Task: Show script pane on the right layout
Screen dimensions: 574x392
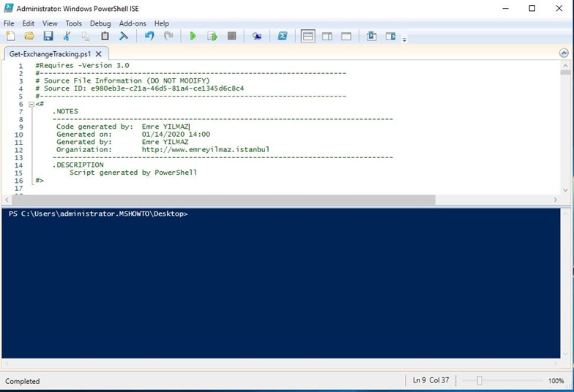Action: 327,37
